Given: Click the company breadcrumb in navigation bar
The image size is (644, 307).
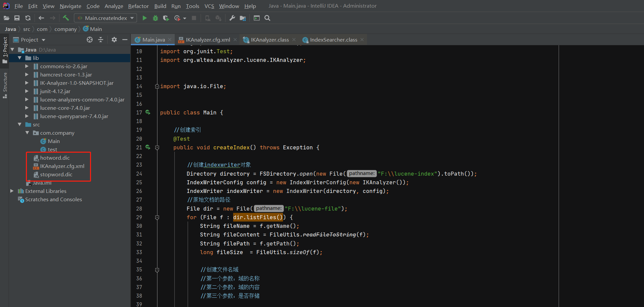Looking at the screenshot, I should point(65,29).
